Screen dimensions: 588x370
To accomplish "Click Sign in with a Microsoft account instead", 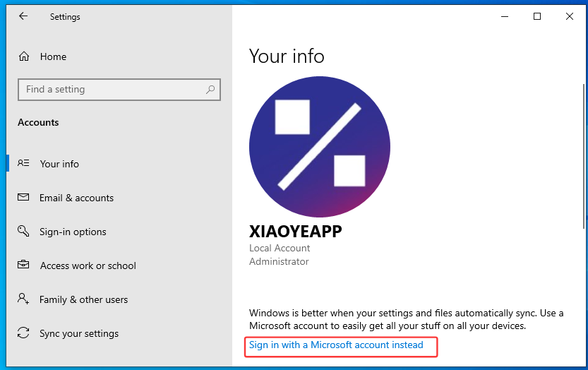I will coord(336,345).
